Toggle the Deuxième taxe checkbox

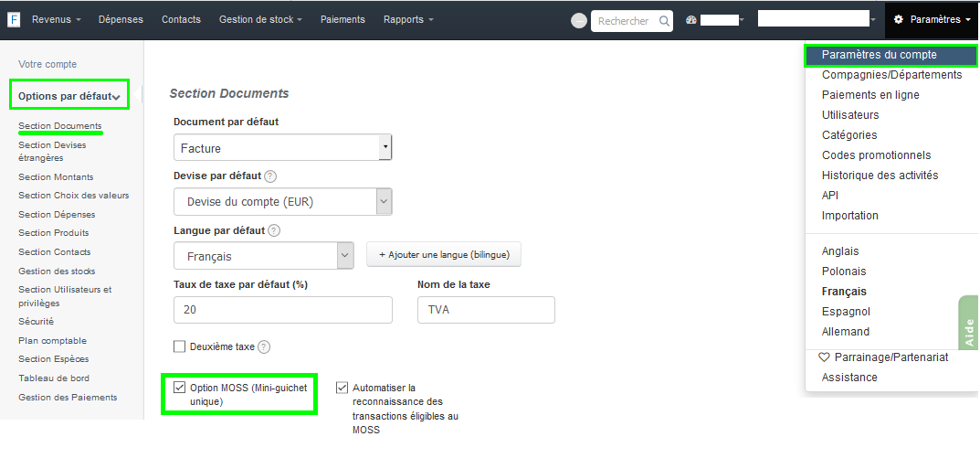point(179,346)
